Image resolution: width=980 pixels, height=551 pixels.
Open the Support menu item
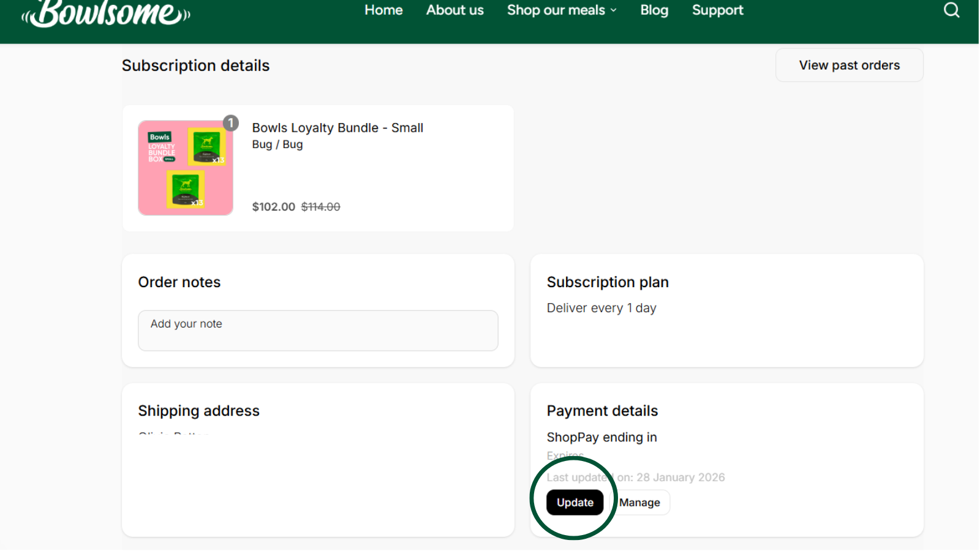[717, 10]
